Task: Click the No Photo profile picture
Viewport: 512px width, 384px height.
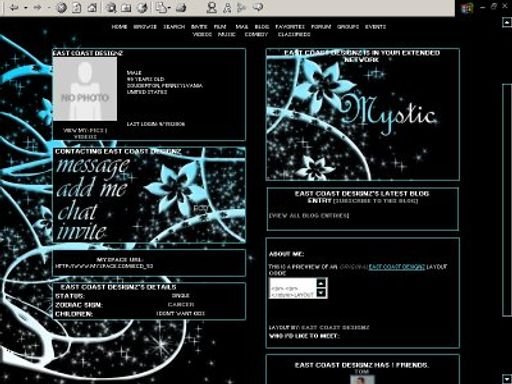Action: coord(85,89)
